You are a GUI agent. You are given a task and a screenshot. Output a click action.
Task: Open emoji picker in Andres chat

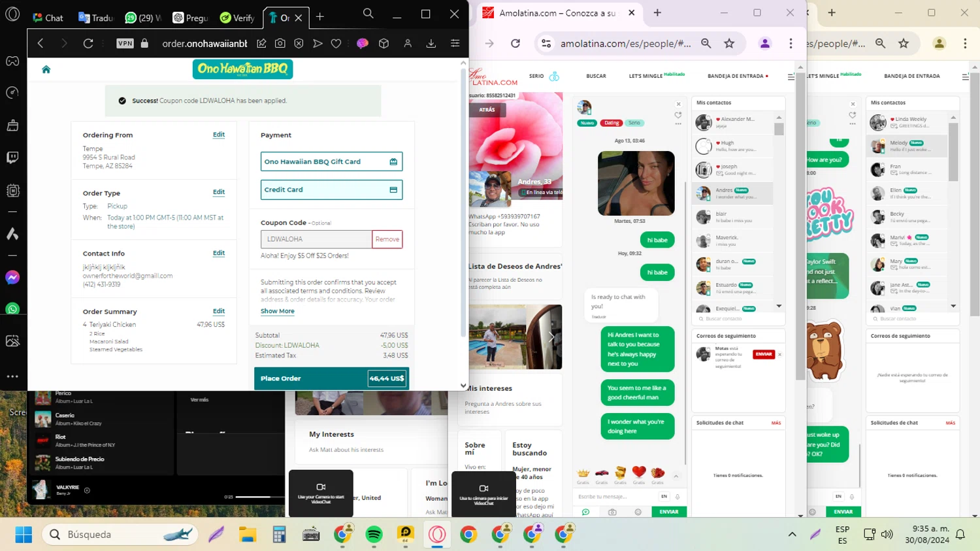click(638, 512)
